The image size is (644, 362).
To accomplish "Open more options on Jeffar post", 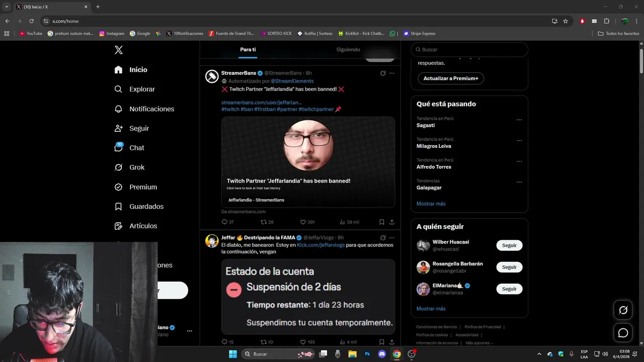I will [x=392, y=237].
